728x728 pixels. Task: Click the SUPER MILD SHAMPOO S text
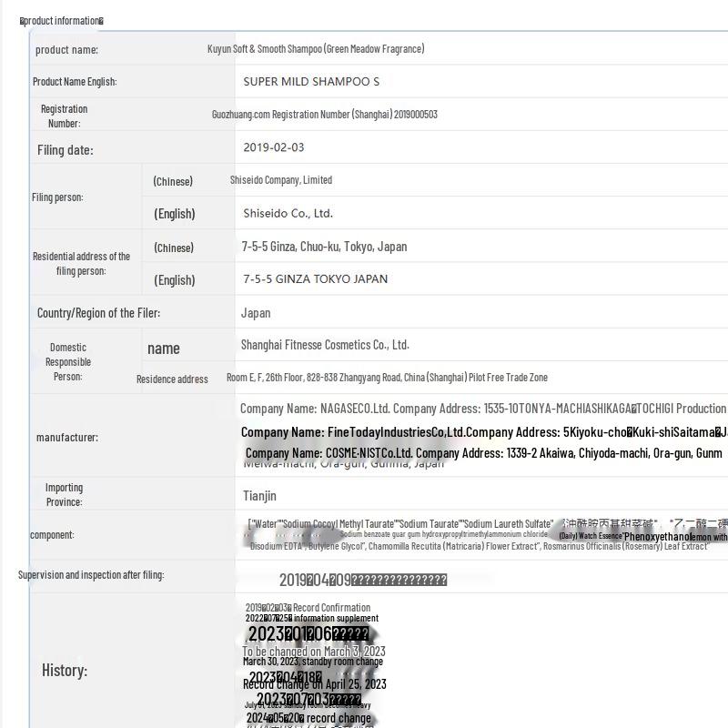click(x=311, y=82)
